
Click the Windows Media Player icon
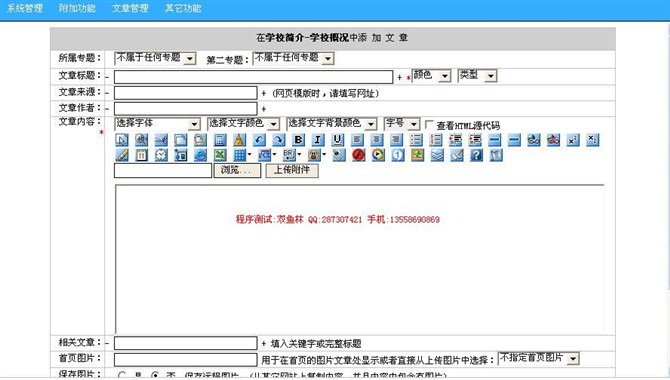(x=378, y=155)
